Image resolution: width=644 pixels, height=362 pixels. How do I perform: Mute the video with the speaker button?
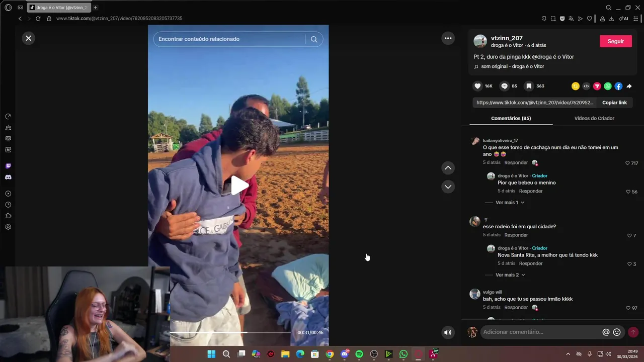click(448, 332)
